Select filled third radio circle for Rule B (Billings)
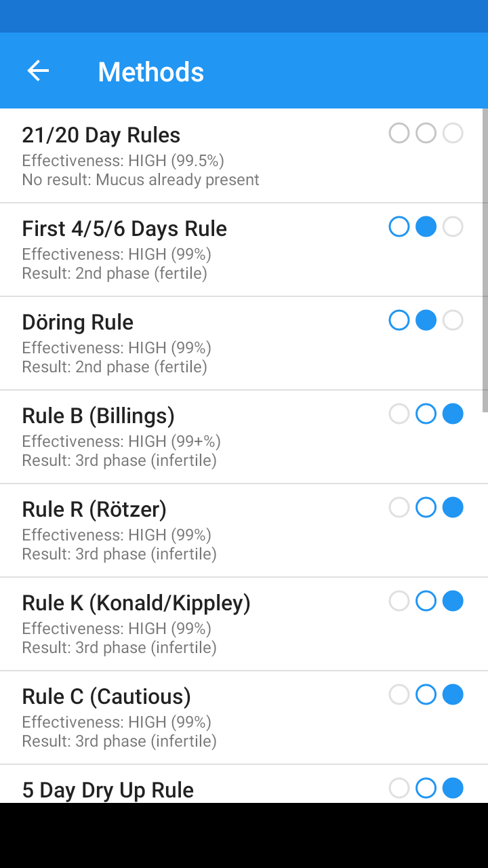The height and width of the screenshot is (868, 488). click(453, 414)
